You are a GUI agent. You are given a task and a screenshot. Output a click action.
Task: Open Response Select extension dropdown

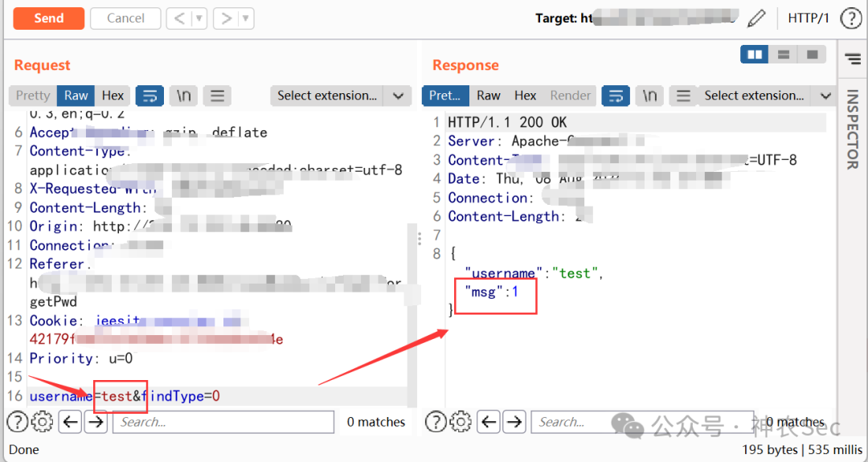[x=768, y=96]
